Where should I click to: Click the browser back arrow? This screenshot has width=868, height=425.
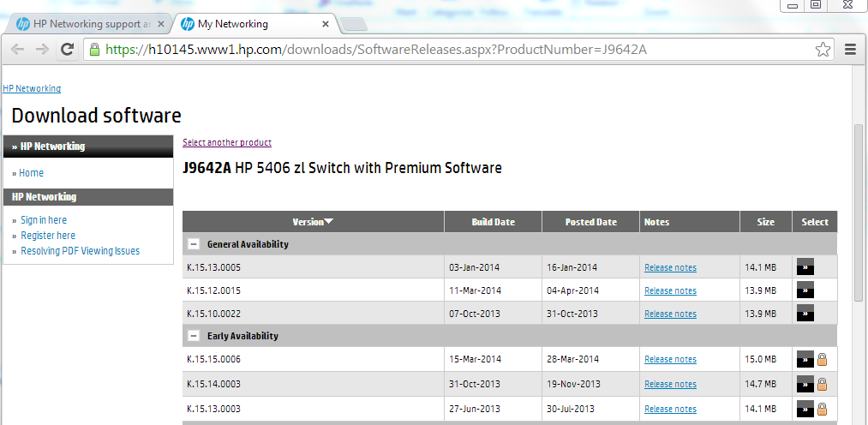[17, 50]
